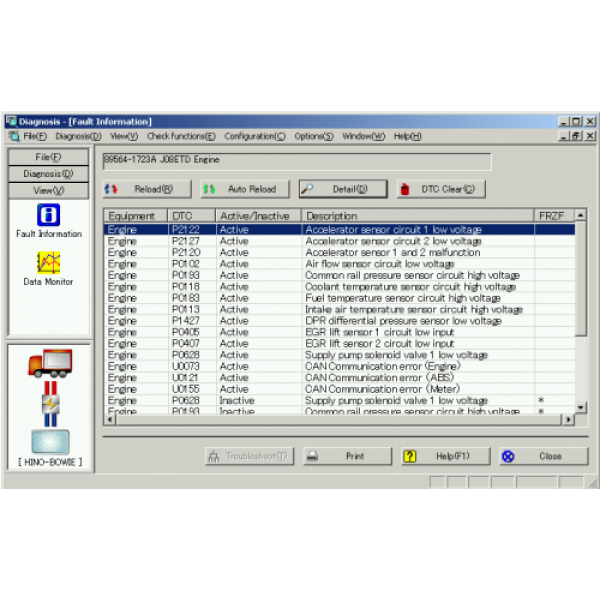Open the Data Monitor icon

point(48,264)
